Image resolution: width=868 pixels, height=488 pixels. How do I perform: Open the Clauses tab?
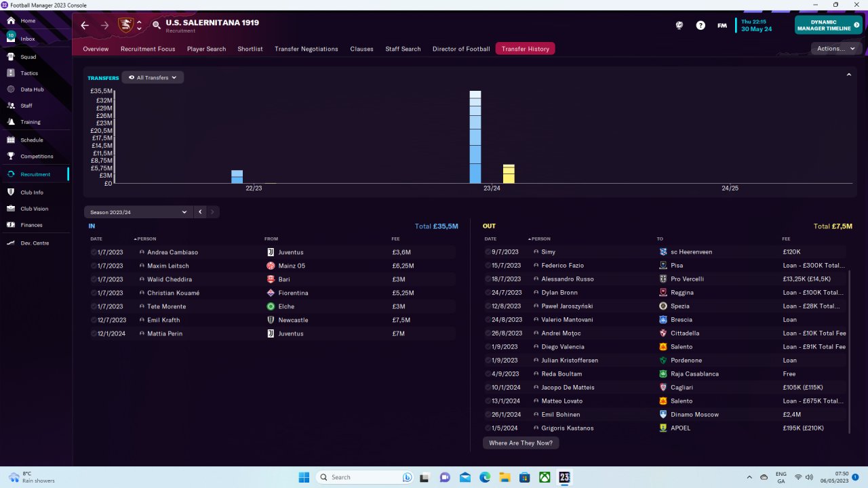(x=362, y=49)
